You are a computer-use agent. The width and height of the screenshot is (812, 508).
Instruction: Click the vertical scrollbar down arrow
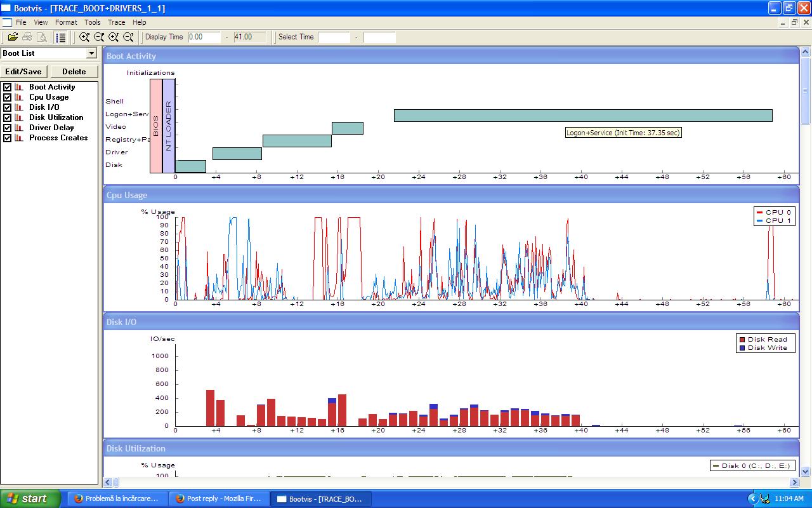[806, 471]
